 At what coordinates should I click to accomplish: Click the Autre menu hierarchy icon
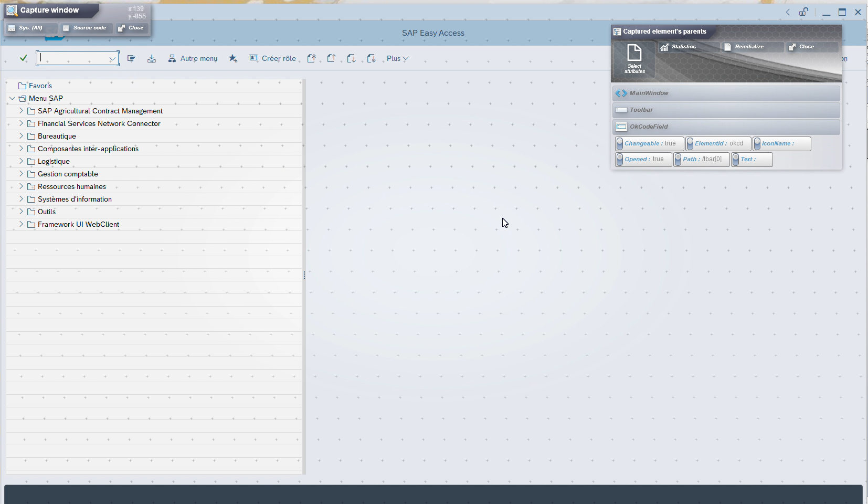click(172, 58)
